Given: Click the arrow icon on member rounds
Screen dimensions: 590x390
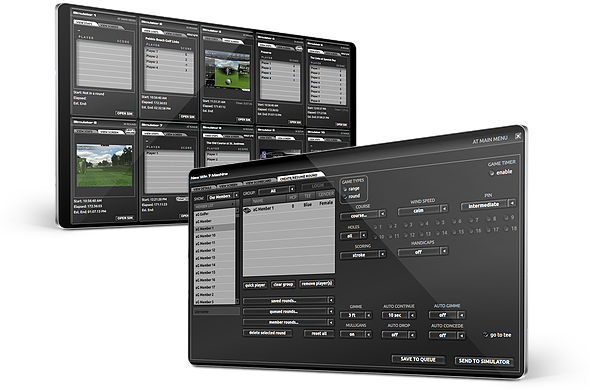Looking at the screenshot, I should [331, 322].
